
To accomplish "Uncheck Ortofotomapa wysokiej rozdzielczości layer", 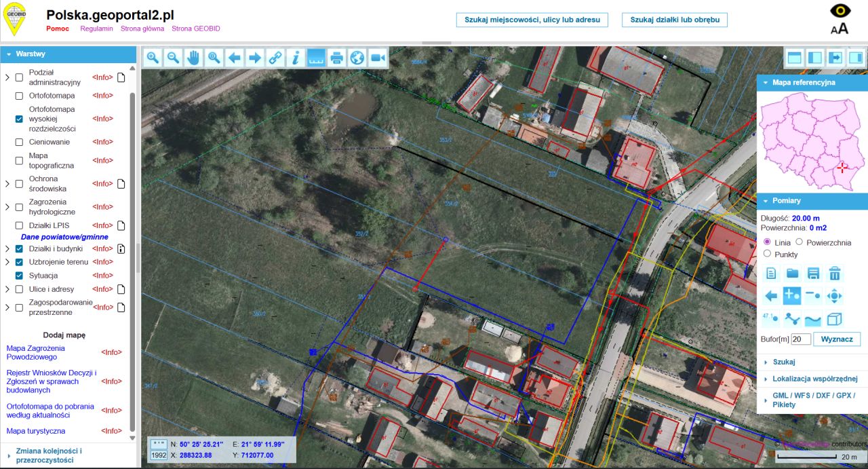I will [x=19, y=119].
